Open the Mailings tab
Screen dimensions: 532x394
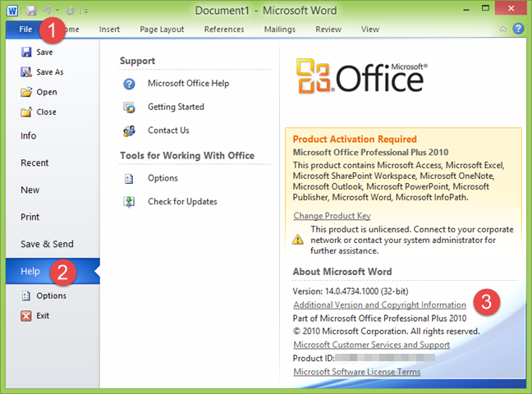click(280, 30)
